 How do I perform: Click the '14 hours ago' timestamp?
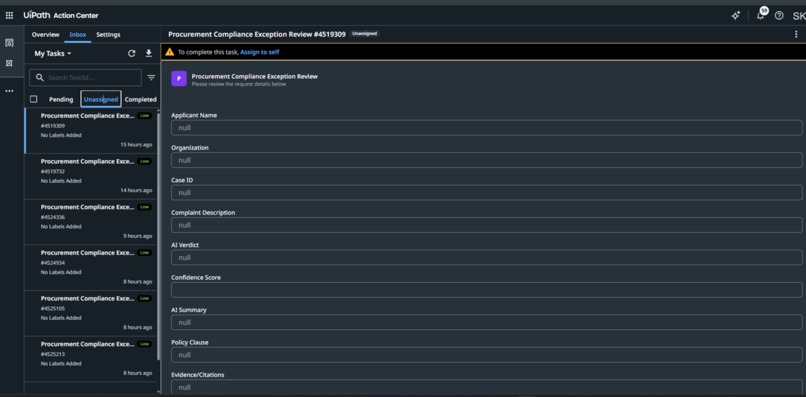[x=136, y=190]
